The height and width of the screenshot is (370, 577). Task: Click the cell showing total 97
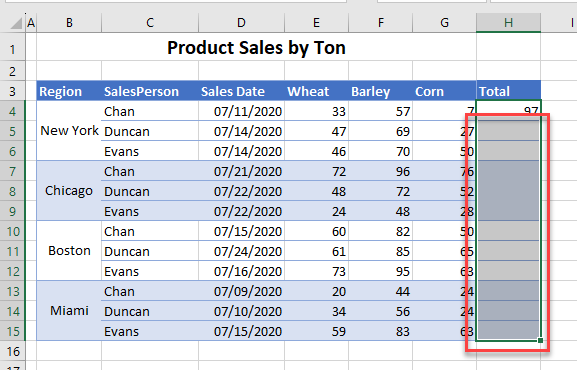tap(508, 111)
